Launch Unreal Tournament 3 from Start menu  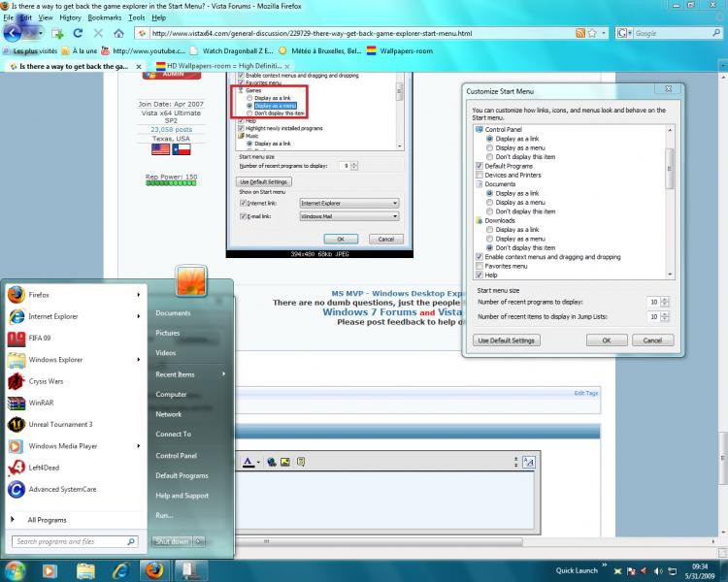click(75, 424)
